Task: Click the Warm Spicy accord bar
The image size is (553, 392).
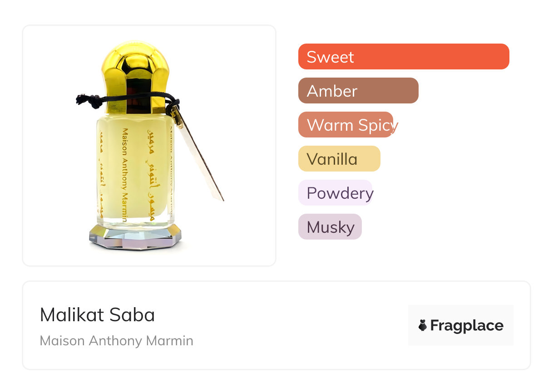Action: (x=346, y=125)
